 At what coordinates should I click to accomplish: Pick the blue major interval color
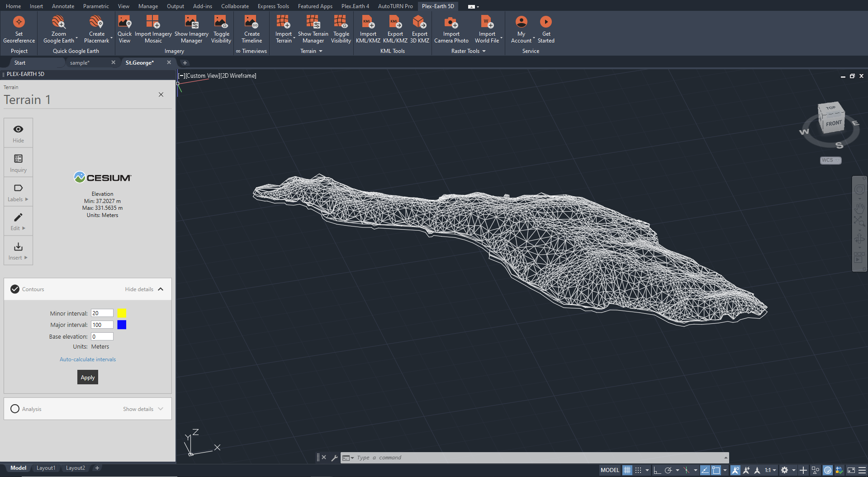tap(122, 325)
